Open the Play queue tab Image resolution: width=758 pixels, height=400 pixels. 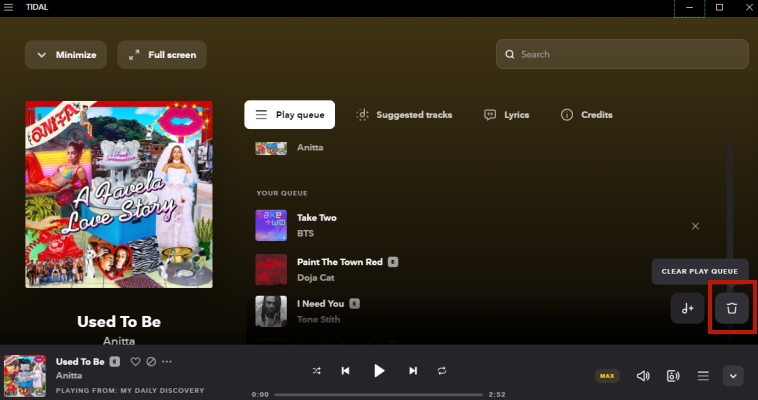coord(290,115)
